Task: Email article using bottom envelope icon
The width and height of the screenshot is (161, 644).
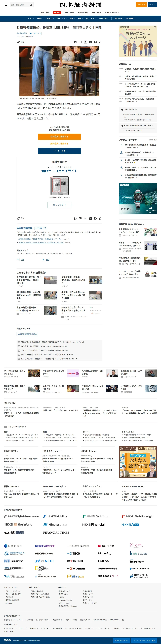Action: (80, 218)
